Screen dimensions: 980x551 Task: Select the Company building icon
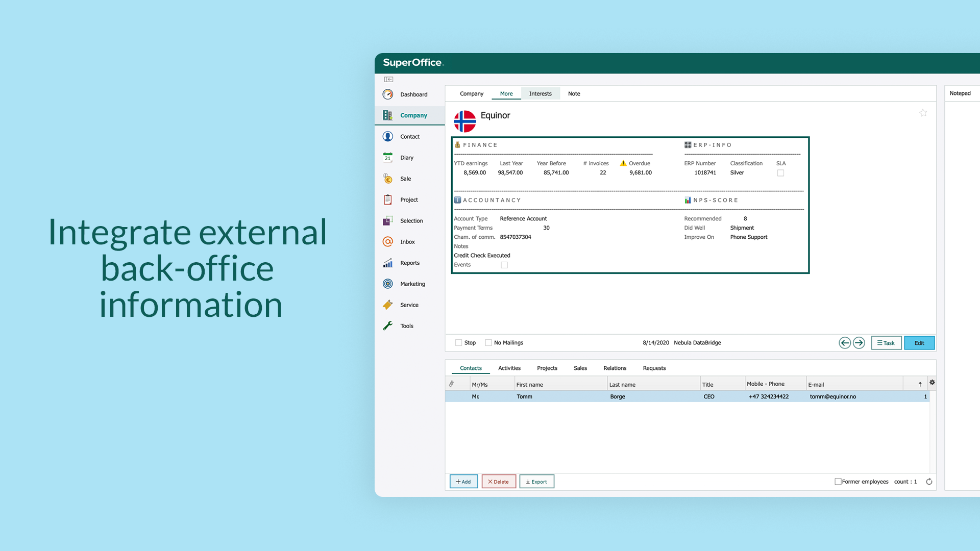[x=388, y=115]
